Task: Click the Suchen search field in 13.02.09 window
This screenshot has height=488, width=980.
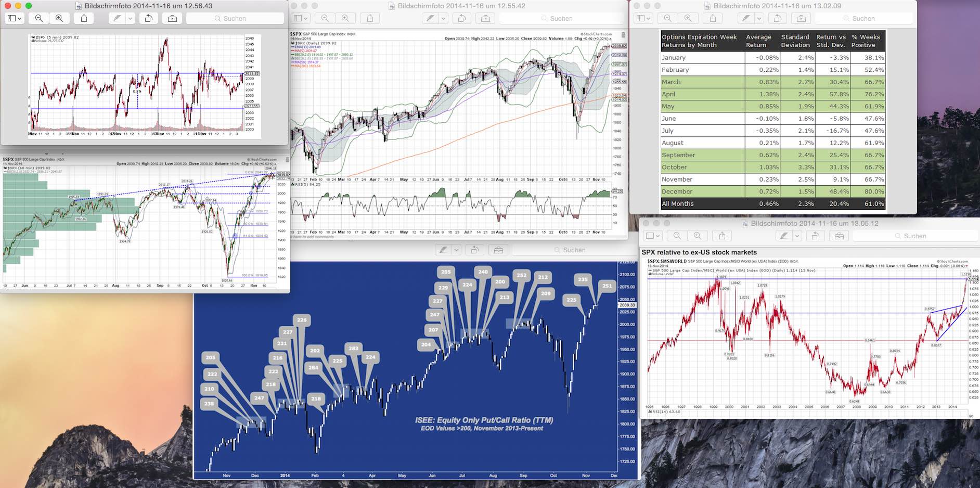Action: pos(861,17)
